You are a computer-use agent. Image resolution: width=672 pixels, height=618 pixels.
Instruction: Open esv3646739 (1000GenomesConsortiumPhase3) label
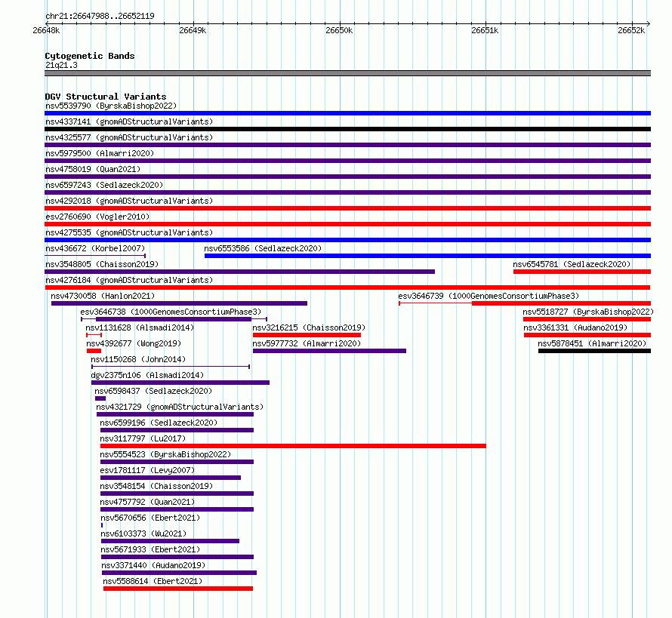(x=489, y=296)
